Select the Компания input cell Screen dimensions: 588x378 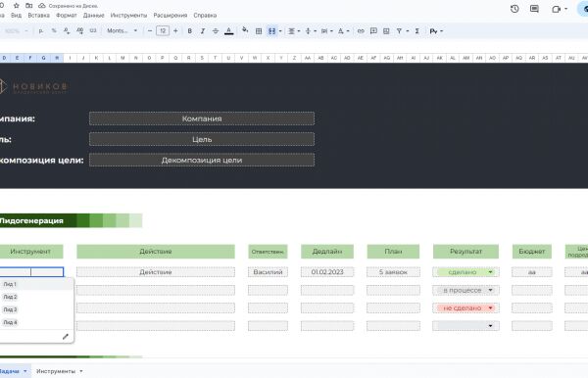(202, 118)
